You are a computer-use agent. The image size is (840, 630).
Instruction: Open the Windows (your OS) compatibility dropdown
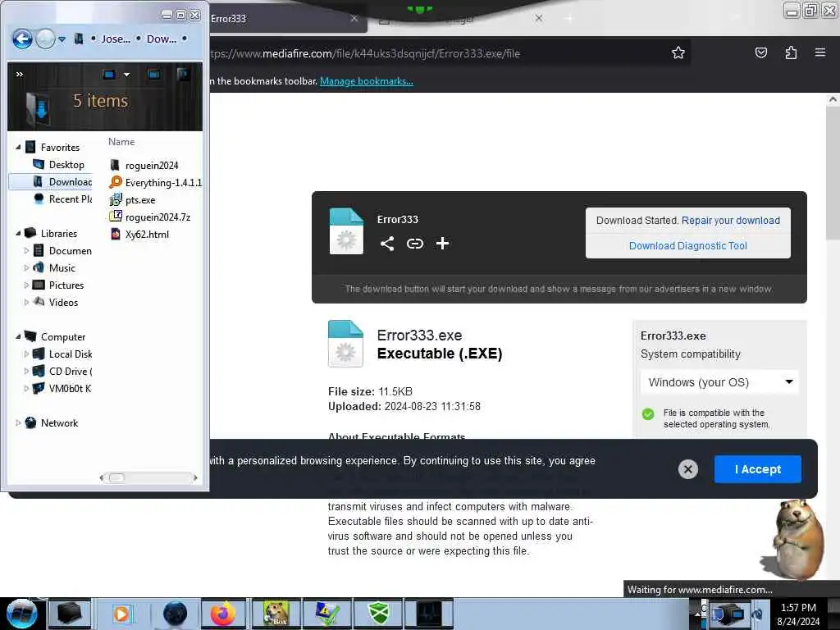(x=719, y=382)
